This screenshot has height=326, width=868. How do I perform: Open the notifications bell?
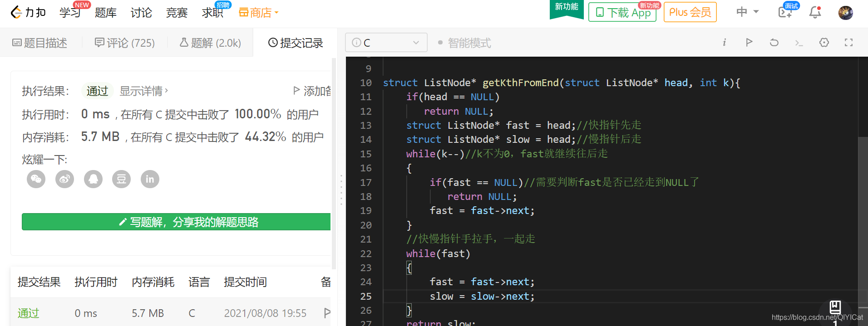[x=815, y=12]
